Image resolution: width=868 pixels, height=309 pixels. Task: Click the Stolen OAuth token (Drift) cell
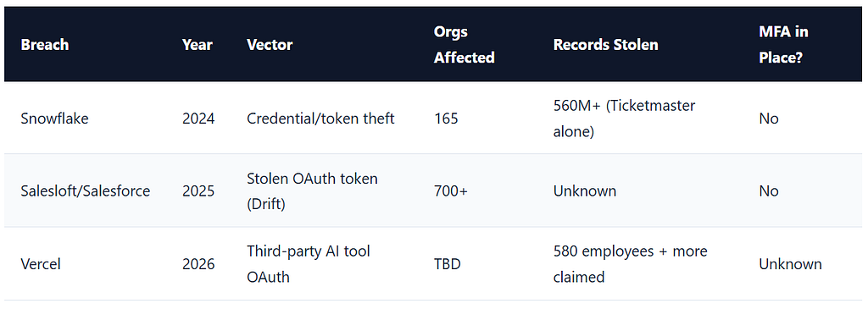point(312,190)
